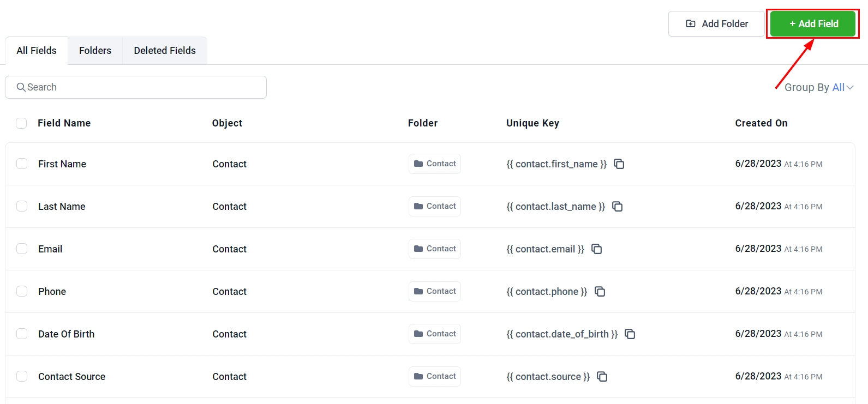Switch to the Folders tab
Image resolution: width=868 pixels, height=404 pixels.
[95, 51]
